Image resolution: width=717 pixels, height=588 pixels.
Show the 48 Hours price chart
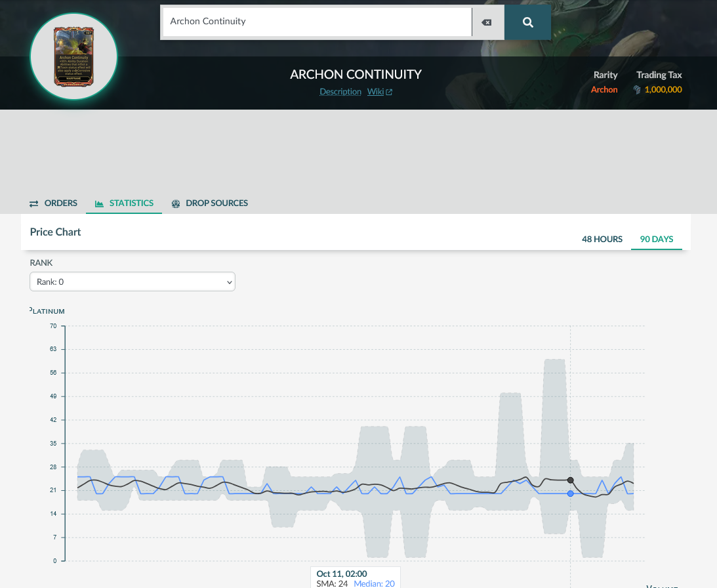tap(602, 240)
